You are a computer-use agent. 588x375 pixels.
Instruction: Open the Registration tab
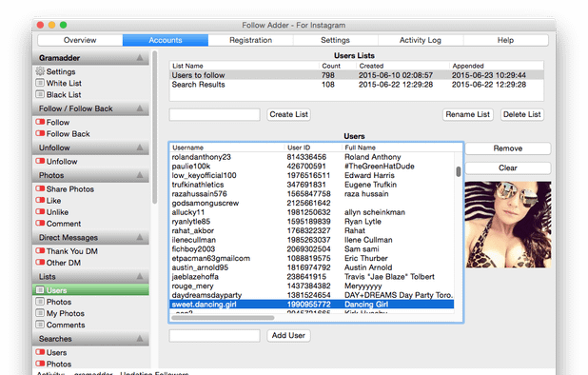point(250,40)
